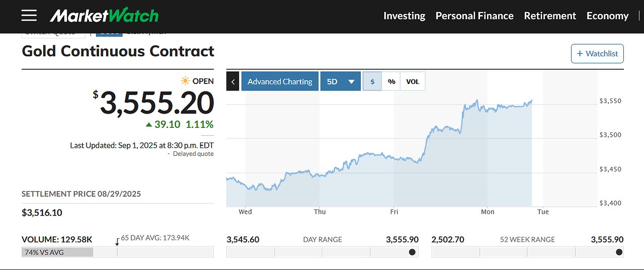644x270 pixels.
Task: Expand the Investing navigation menu
Action: 404,16
